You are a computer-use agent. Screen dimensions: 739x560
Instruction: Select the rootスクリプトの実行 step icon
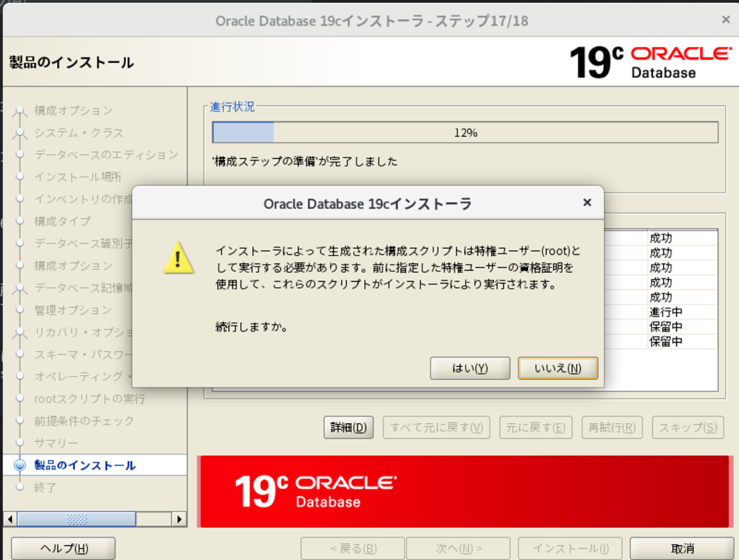[19, 399]
